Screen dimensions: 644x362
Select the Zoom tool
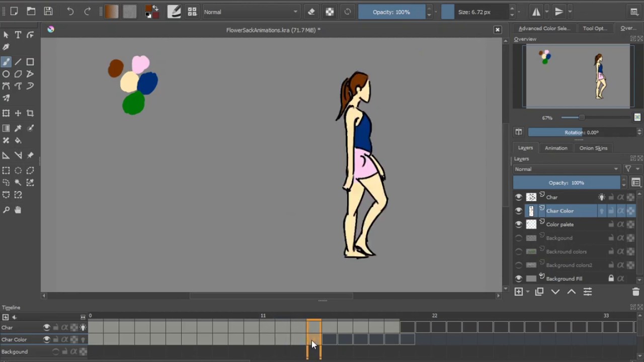6,210
